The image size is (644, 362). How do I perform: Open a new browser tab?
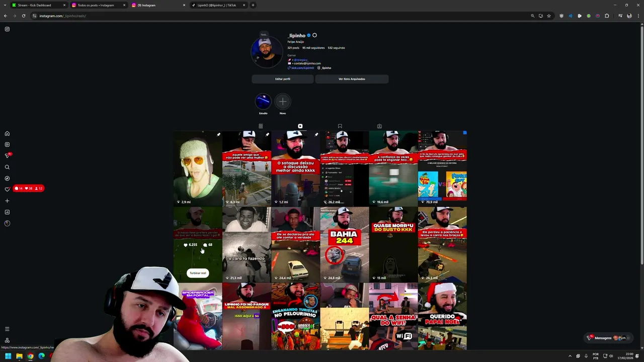pos(253,5)
